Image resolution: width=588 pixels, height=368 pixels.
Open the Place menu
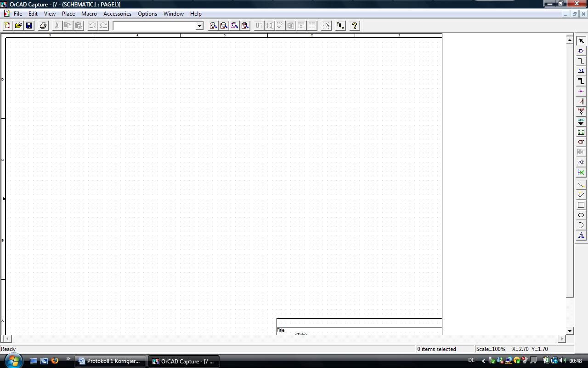pos(68,14)
